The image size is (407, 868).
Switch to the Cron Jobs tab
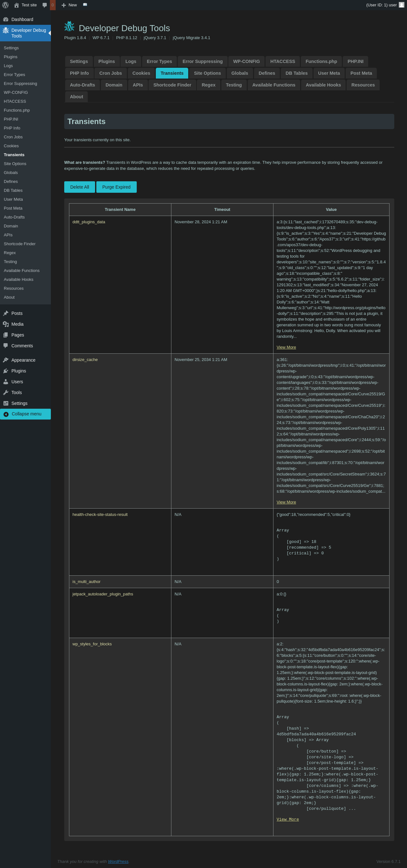pyautogui.click(x=111, y=73)
